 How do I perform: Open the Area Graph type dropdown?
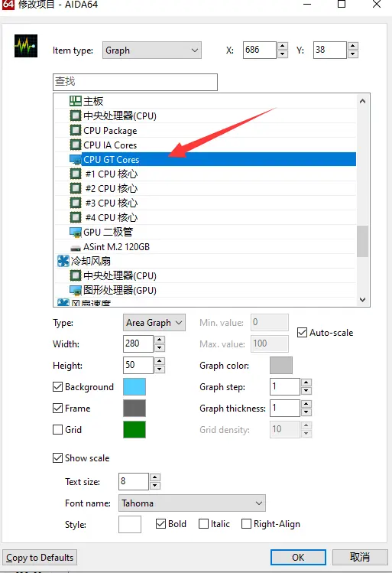[154, 323]
